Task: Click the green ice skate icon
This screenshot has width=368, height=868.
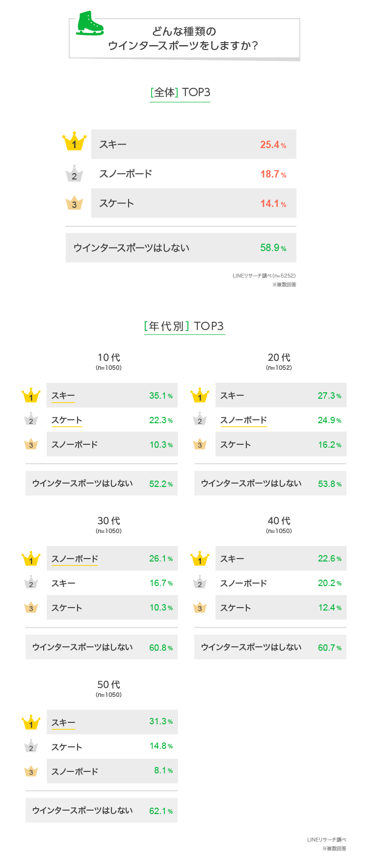Action: click(89, 23)
